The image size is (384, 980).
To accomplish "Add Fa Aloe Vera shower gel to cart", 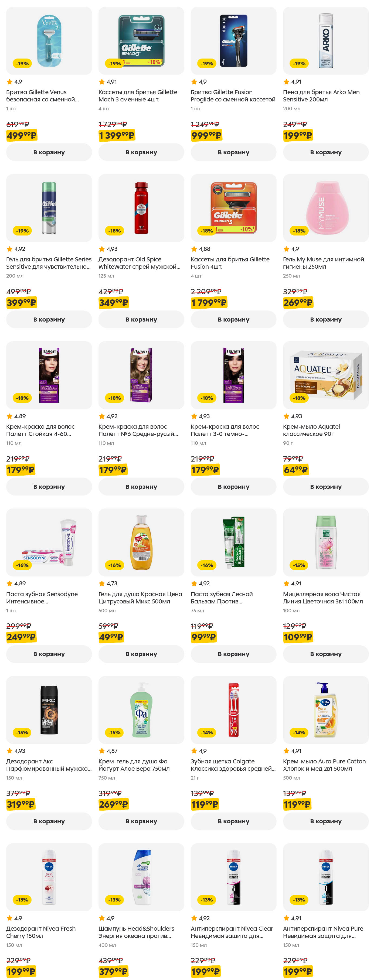I will [141, 821].
